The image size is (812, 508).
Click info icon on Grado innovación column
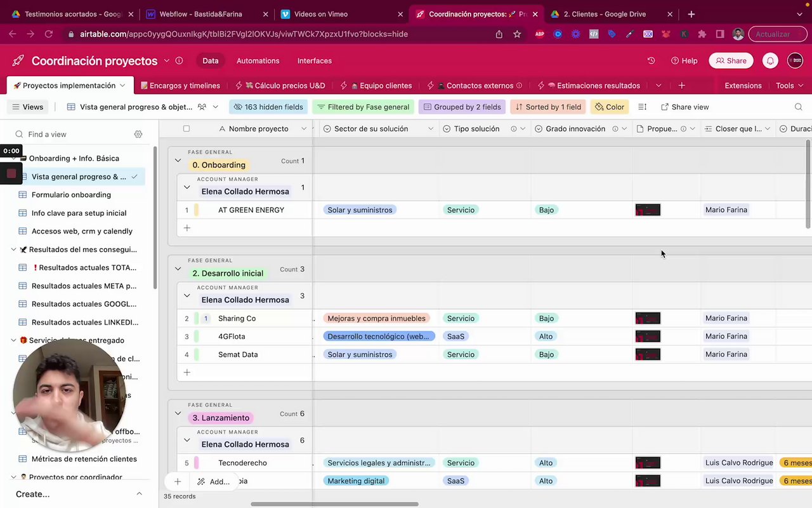(x=615, y=129)
